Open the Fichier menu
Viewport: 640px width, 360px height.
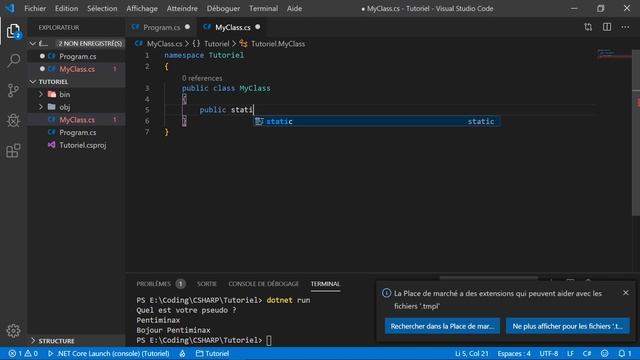point(35,8)
